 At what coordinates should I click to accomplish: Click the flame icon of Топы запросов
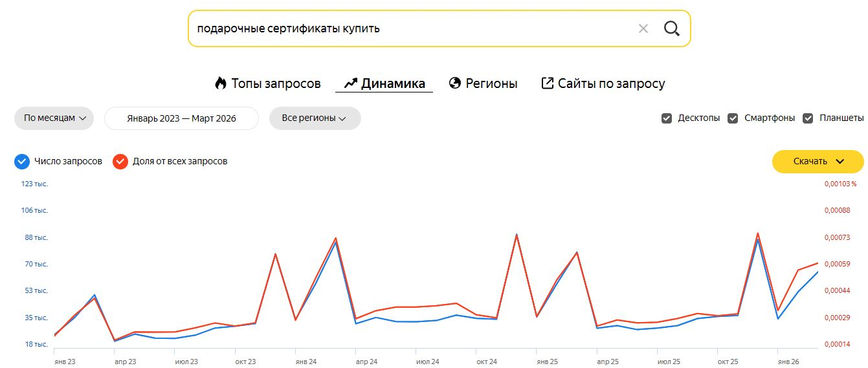pos(221,83)
